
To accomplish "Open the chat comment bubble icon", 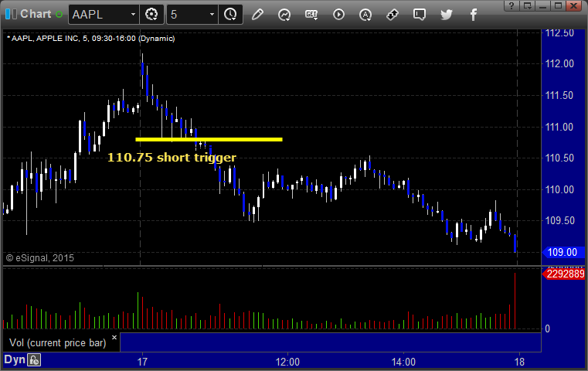I will tap(420, 15).
